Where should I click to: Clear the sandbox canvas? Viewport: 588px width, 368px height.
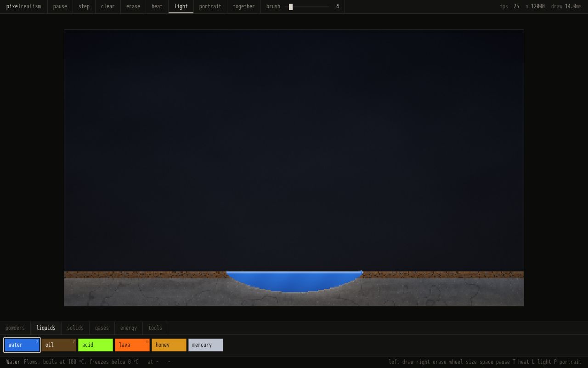[108, 6]
